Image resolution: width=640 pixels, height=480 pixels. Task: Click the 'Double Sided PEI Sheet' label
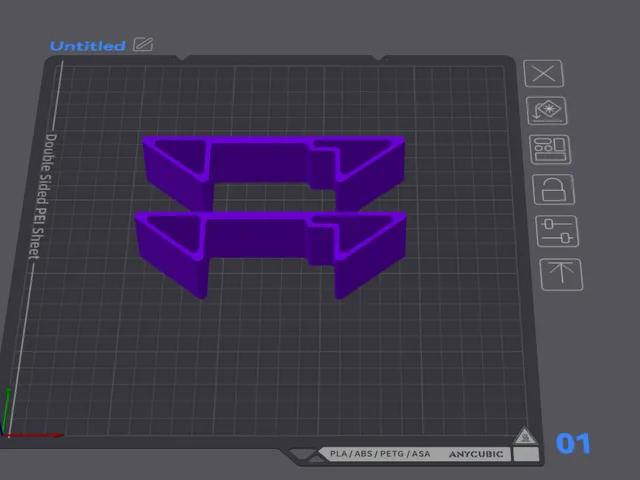(x=43, y=196)
